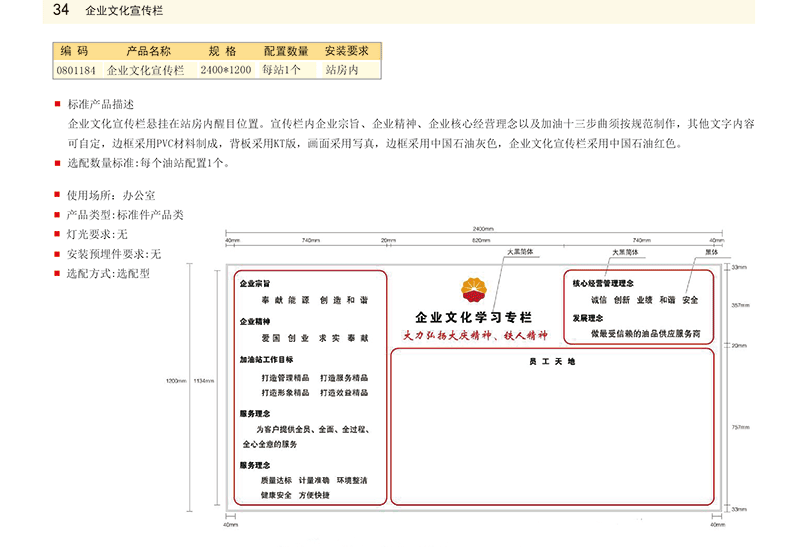Click the board title 企业文化学习专栏

[x=473, y=317]
